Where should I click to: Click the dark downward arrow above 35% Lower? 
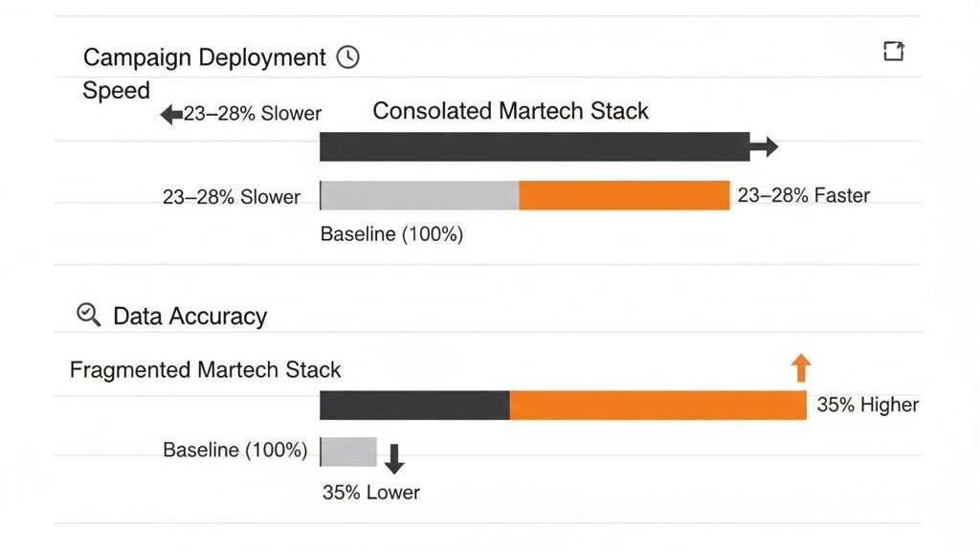pos(394,460)
